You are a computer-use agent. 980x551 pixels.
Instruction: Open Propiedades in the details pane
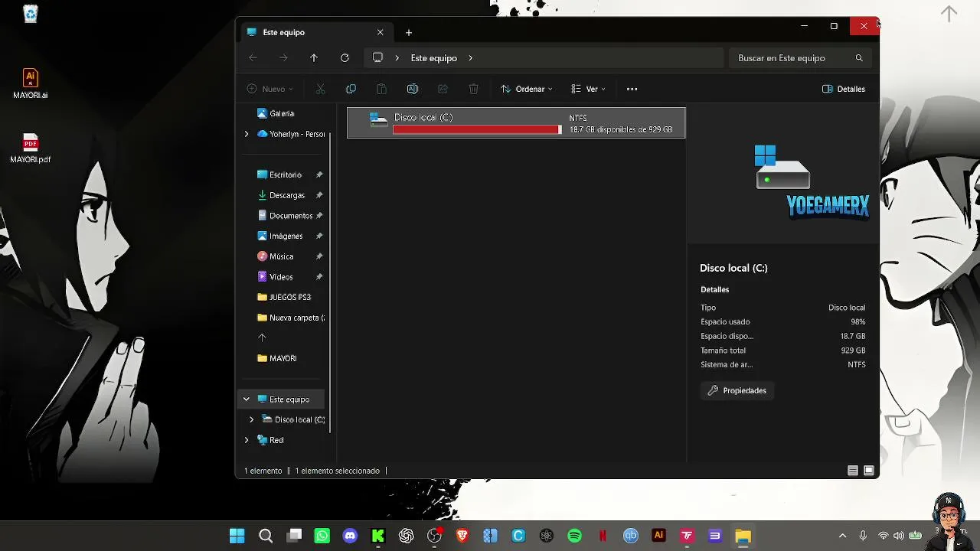737,390
